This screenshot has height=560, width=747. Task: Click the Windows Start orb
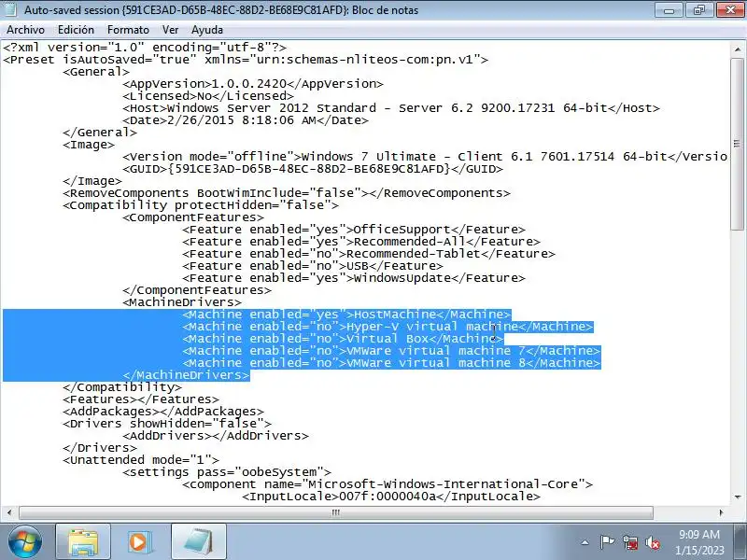point(25,542)
